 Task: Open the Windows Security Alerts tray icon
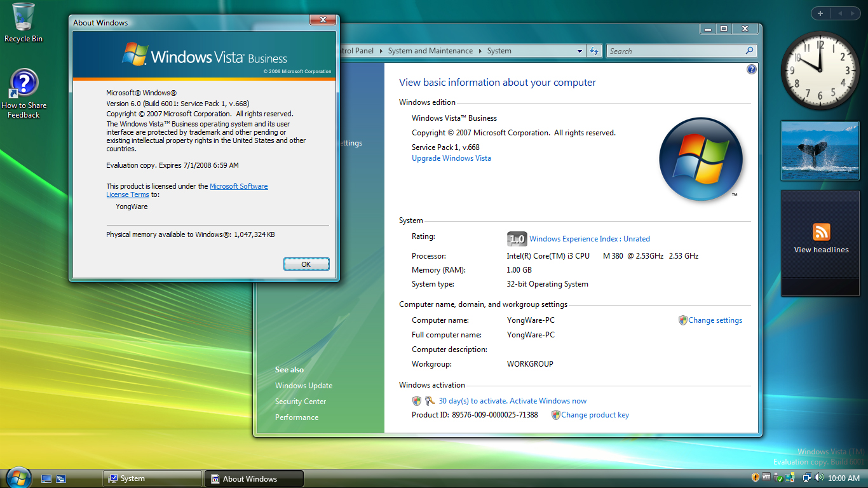point(756,478)
